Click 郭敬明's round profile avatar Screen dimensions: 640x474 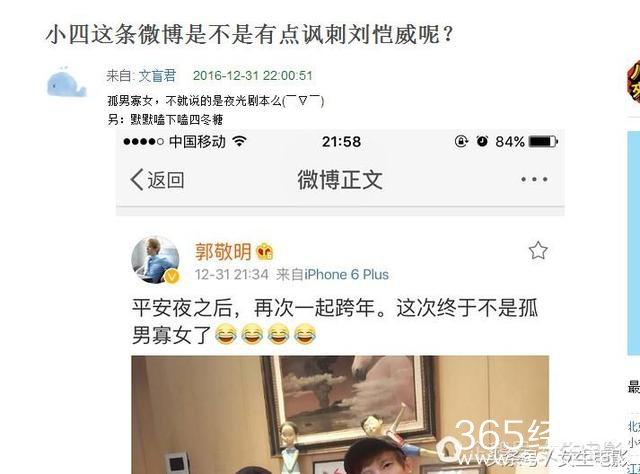tap(155, 260)
